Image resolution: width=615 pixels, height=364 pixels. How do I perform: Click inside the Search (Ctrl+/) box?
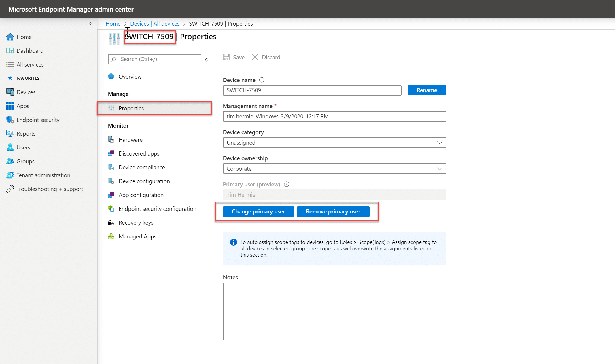[155, 59]
